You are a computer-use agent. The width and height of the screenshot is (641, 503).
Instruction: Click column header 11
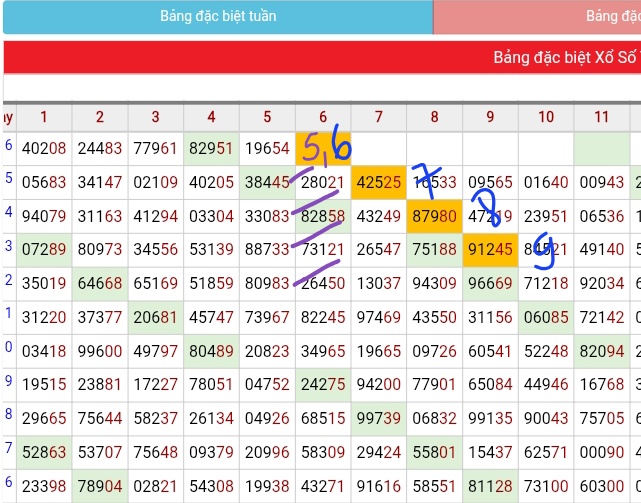point(602,117)
